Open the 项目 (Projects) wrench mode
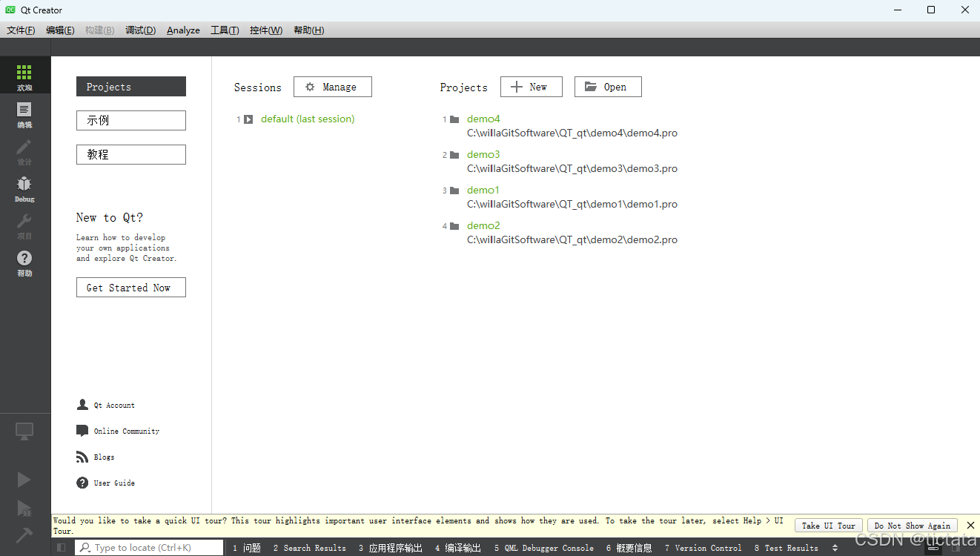This screenshot has height=556, width=980. [x=24, y=226]
